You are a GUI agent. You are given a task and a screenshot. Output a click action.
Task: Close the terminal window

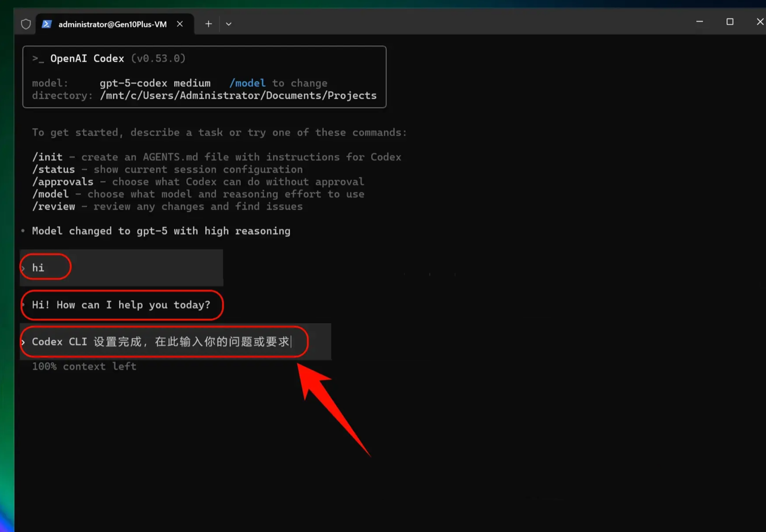760,22
